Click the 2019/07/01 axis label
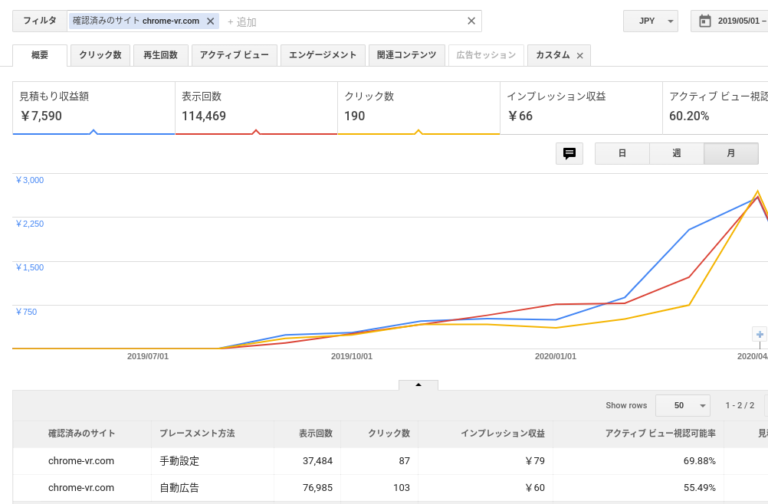 click(x=148, y=357)
